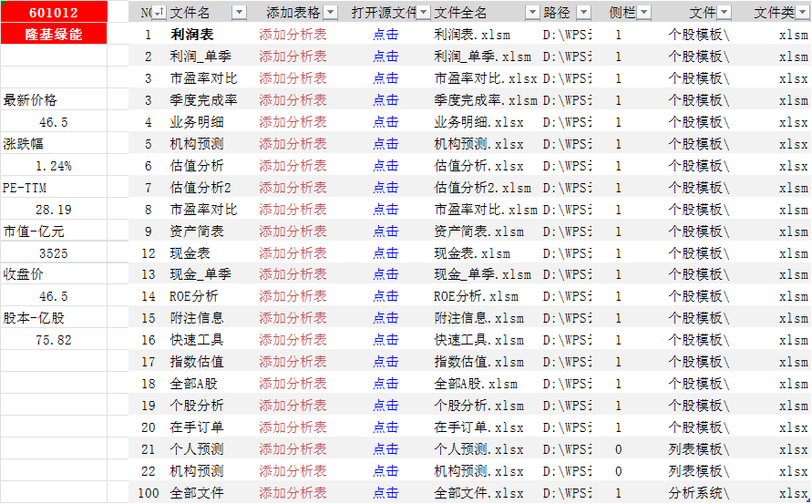Click 点击 link in the 估值分析 row
This screenshot has height=504, width=812.
(x=385, y=166)
